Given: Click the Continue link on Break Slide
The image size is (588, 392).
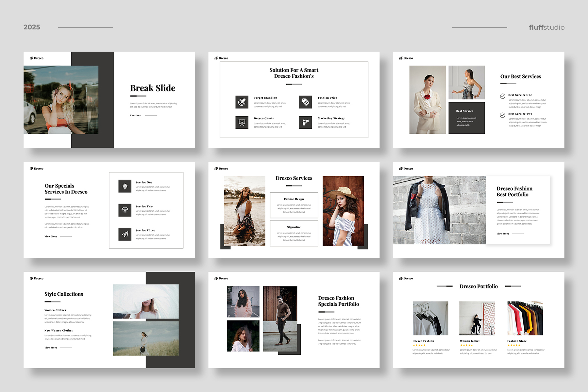Looking at the screenshot, I should pos(135,115).
